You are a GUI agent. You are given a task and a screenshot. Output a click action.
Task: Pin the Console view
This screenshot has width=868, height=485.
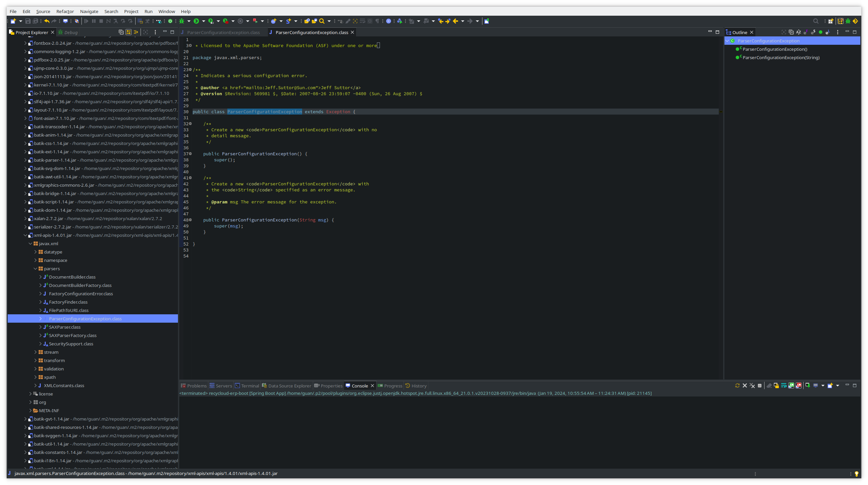coord(808,386)
